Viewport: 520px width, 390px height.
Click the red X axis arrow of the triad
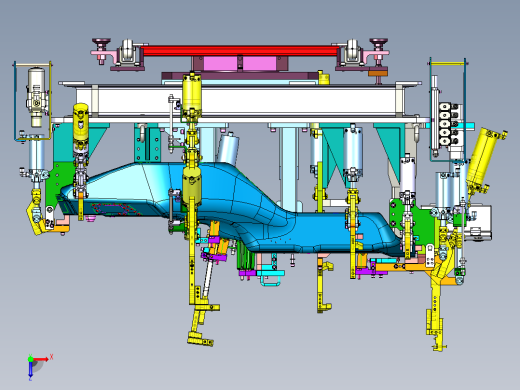[x=41, y=359]
